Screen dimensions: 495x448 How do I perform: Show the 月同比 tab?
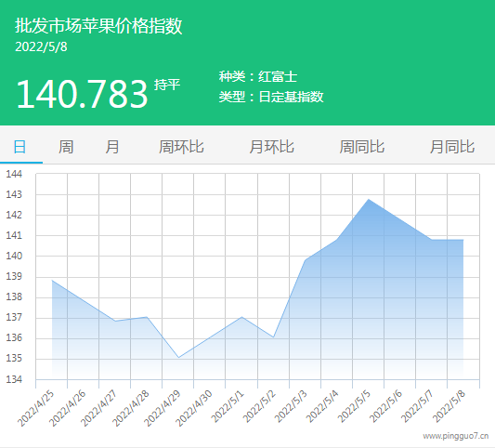click(452, 147)
